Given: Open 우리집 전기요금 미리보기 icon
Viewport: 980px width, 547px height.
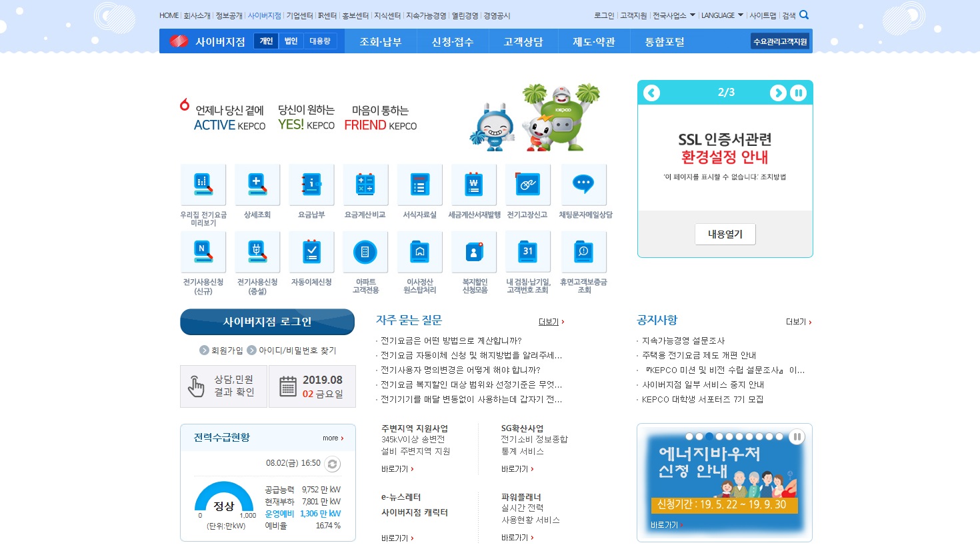Looking at the screenshot, I should point(203,185).
